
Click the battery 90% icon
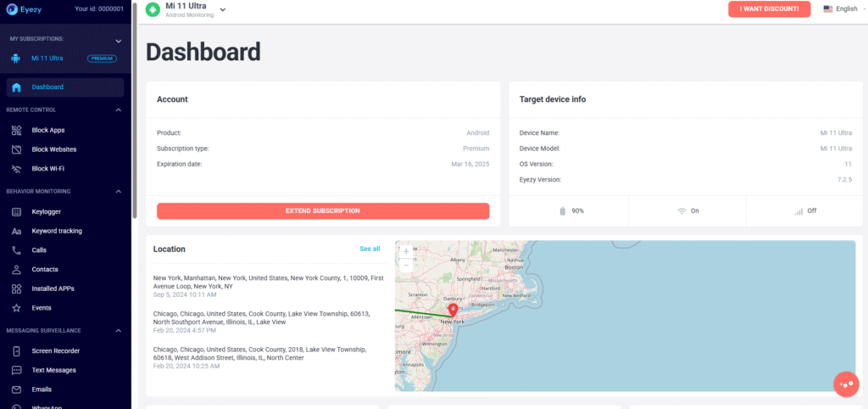tap(563, 211)
